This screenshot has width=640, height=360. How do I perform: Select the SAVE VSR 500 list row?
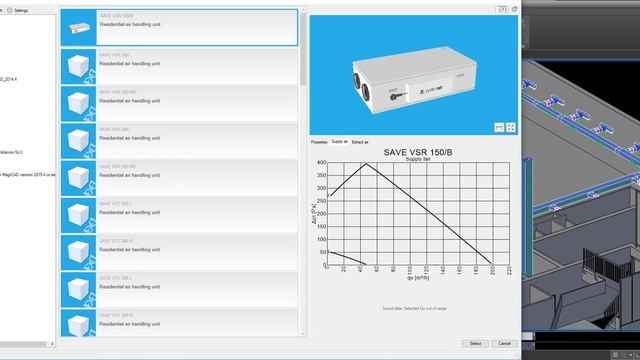pos(179,141)
